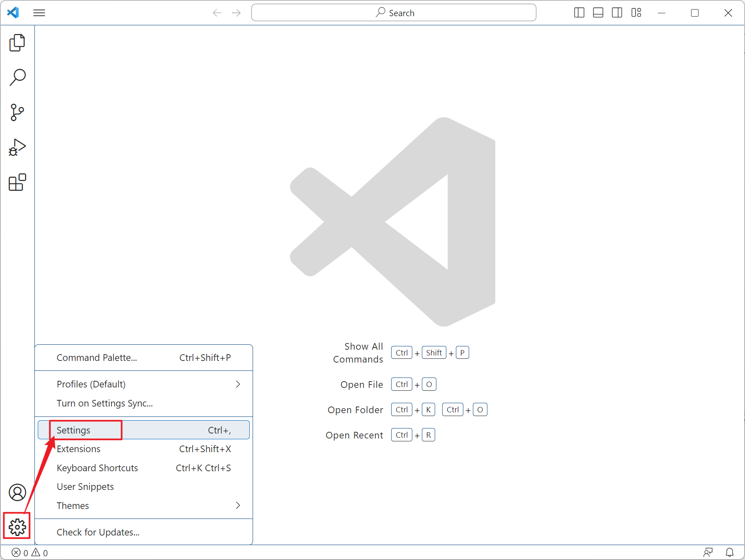Click the P key cap hint
The height and width of the screenshot is (560, 745).
pos(463,353)
